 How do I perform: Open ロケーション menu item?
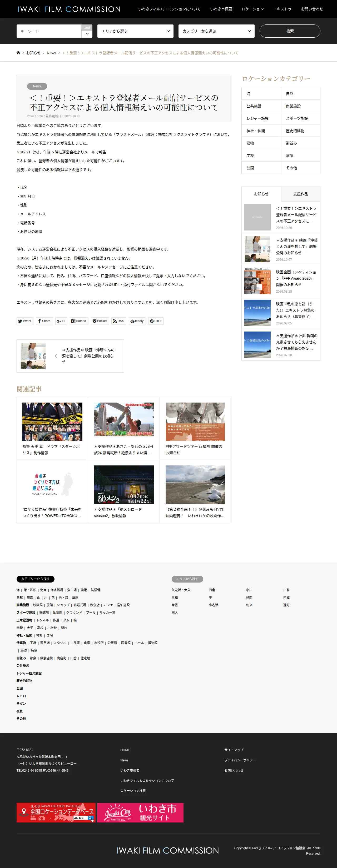tap(253, 9)
